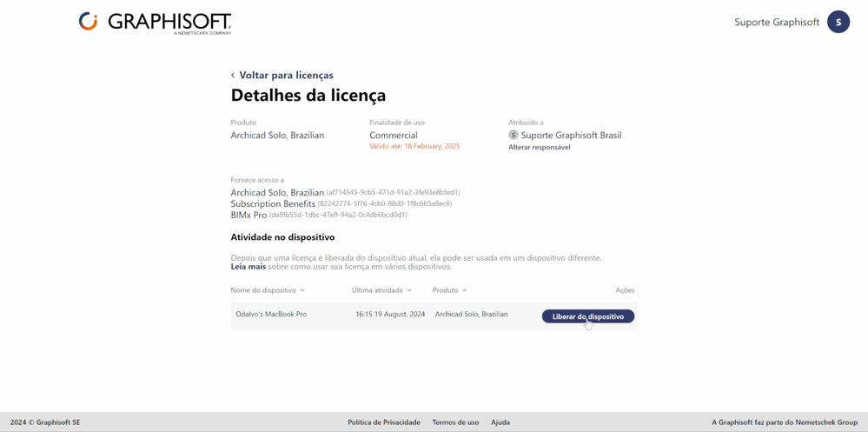The image size is (868, 432).
Task: Select the Válido até expiry date text
Action: pyautogui.click(x=414, y=146)
